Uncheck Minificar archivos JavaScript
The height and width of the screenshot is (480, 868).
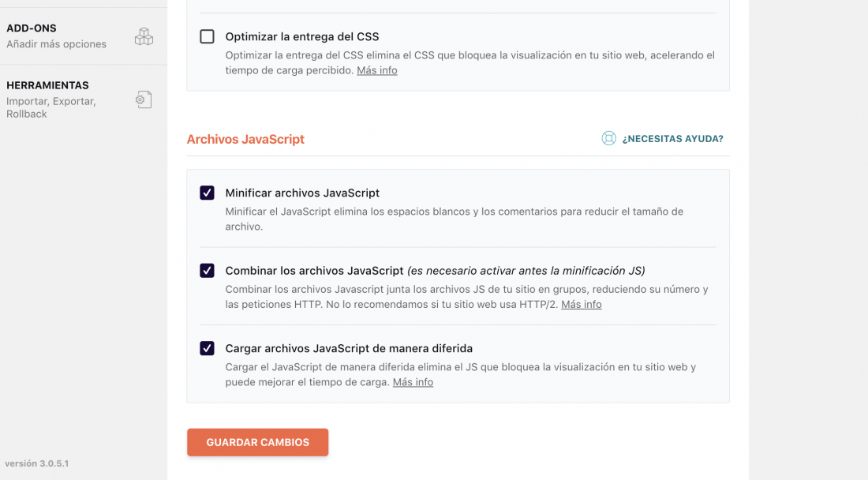coord(207,193)
